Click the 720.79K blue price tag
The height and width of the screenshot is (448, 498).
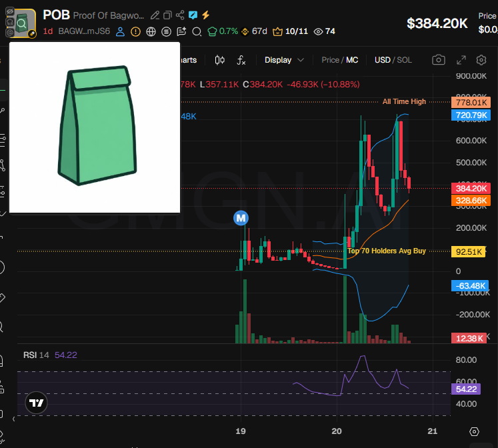coord(471,115)
